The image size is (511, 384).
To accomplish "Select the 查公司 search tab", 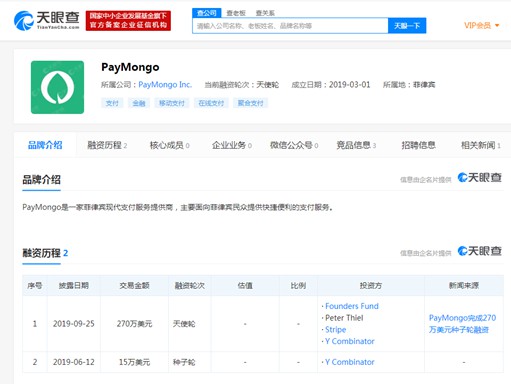I will (207, 13).
